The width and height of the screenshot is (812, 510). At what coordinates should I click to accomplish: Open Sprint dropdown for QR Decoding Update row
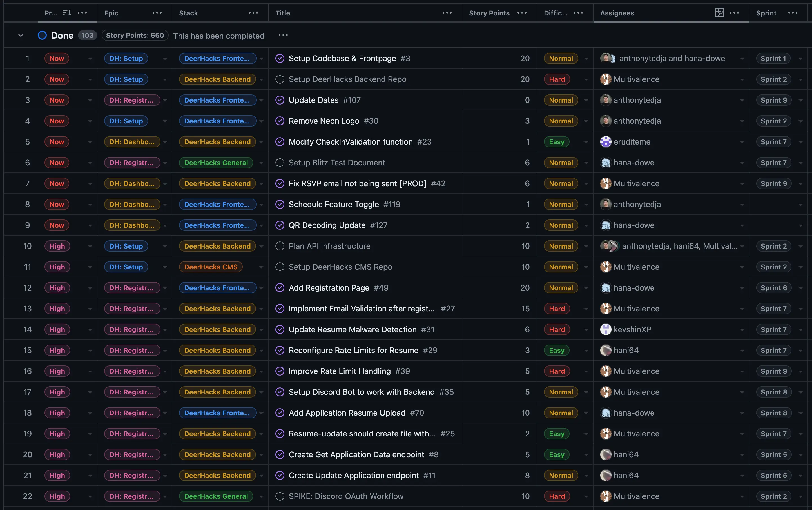(x=800, y=226)
